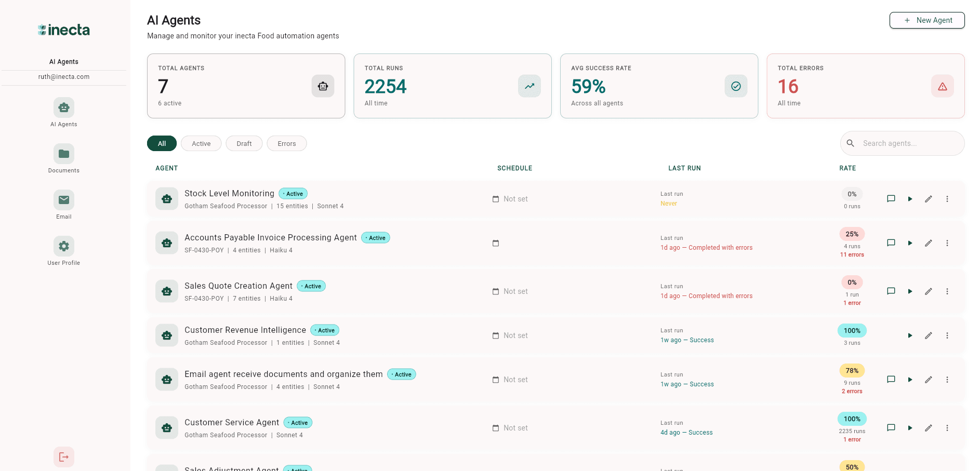Screen dimensions: 980x471
Task: Open Sales Quote Creation Agent
Action: tap(239, 286)
